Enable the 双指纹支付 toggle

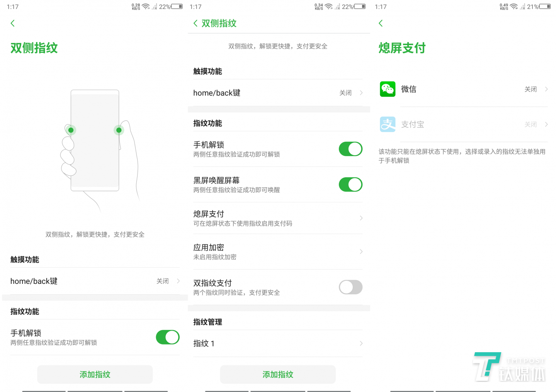click(350, 287)
